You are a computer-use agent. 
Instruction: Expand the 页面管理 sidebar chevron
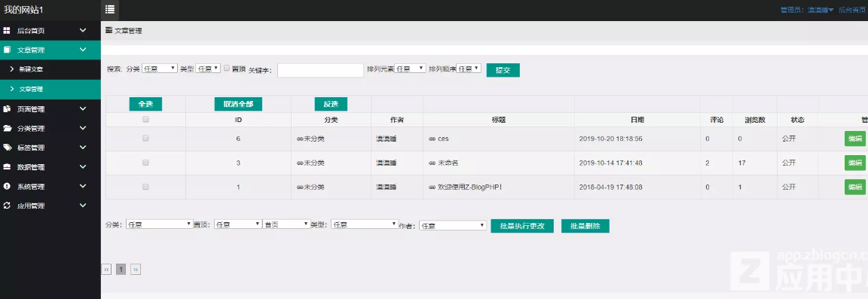(82, 109)
